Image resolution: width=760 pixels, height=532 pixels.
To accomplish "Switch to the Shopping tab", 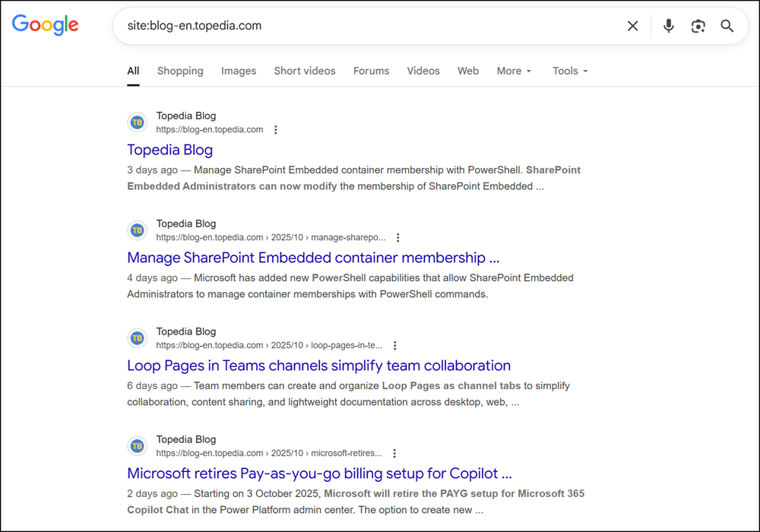I will coord(180,71).
